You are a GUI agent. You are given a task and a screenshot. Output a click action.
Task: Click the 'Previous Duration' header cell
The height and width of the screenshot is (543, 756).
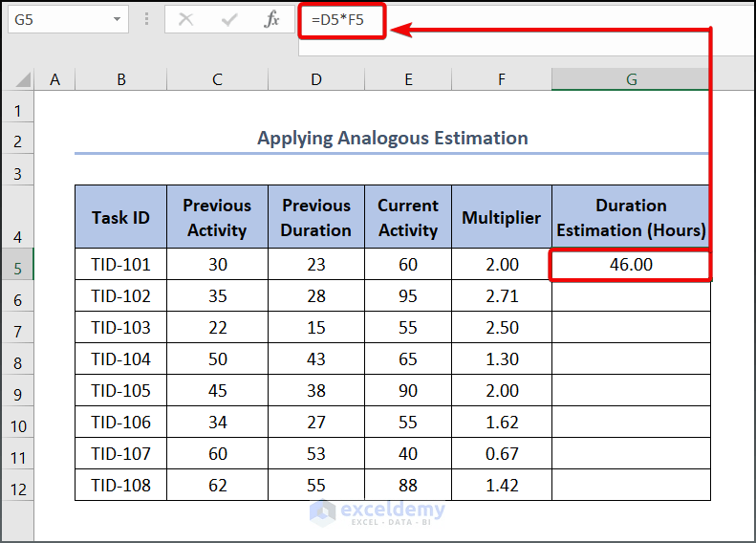pyautogui.click(x=316, y=217)
